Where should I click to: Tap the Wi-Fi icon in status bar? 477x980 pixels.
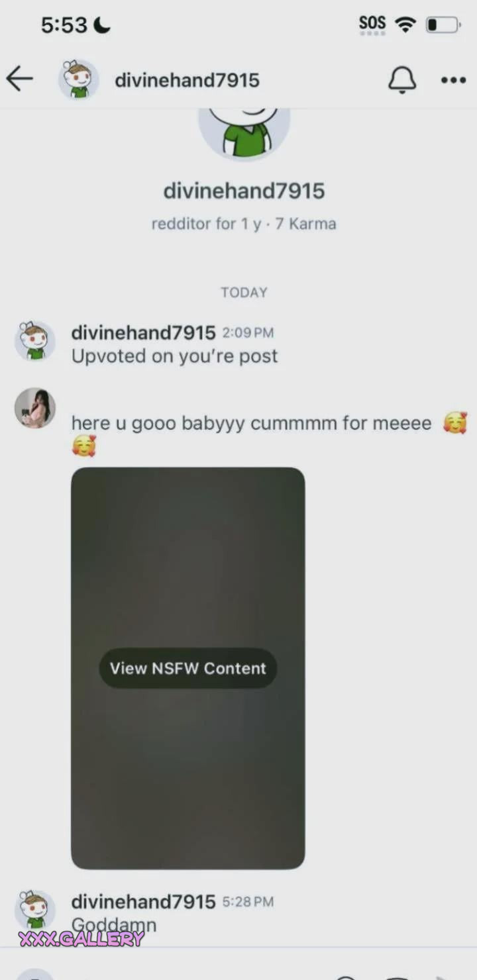[405, 25]
